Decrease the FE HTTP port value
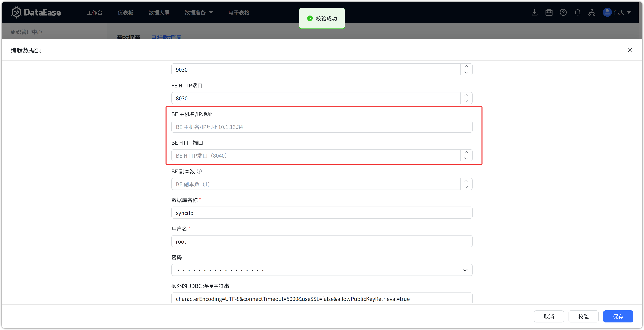 tap(466, 101)
